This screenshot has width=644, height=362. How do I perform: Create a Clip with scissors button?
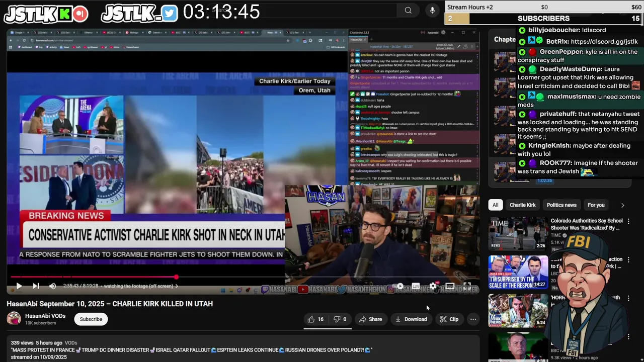[x=449, y=319]
